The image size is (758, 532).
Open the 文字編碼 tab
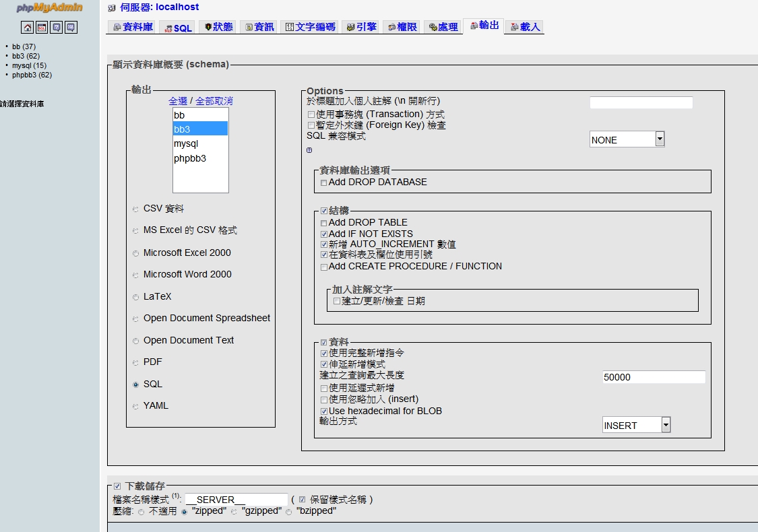point(310,27)
